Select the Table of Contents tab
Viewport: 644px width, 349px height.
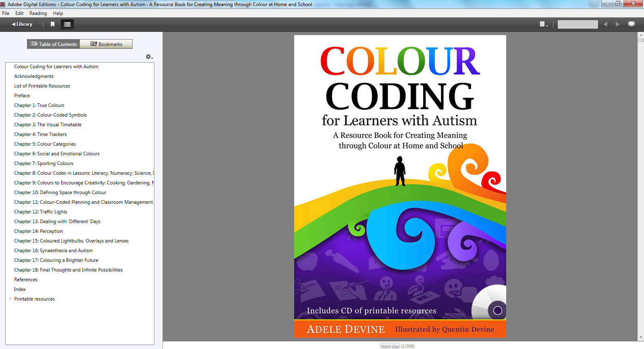[x=54, y=44]
